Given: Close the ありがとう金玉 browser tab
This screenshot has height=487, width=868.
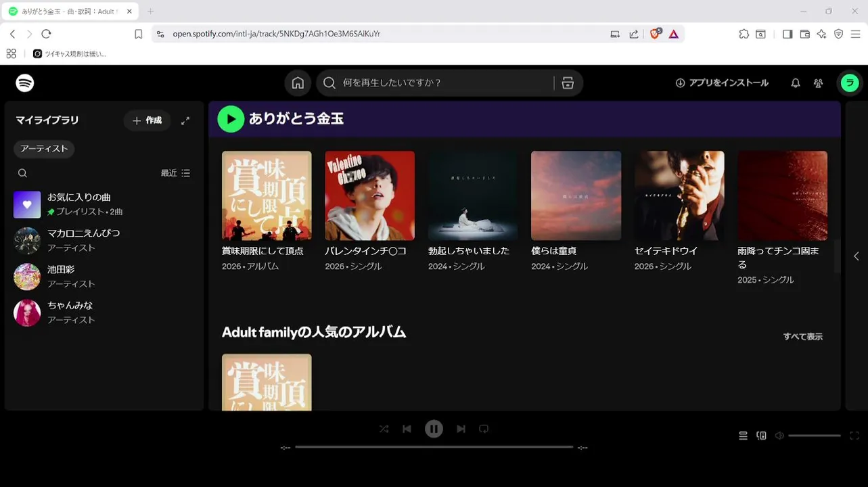Looking at the screenshot, I should click(x=129, y=11).
